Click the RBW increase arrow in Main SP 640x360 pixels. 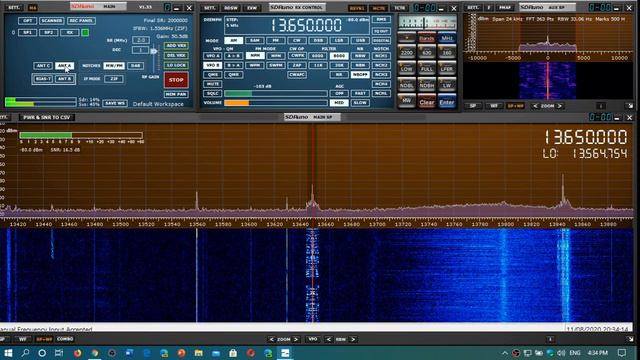tap(353, 339)
